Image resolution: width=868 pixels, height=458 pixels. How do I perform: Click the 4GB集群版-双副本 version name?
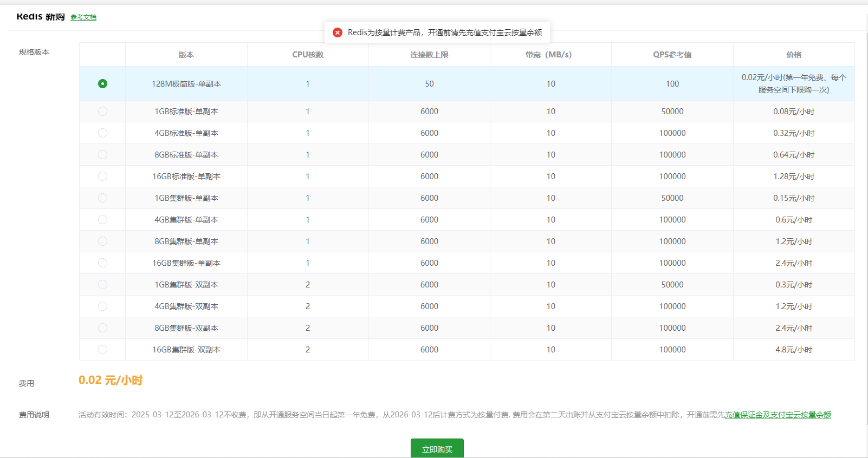click(x=186, y=306)
